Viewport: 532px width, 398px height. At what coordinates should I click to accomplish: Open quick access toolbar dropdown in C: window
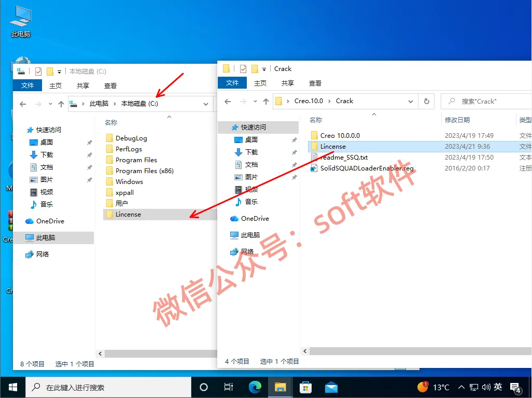pyautogui.click(x=60, y=72)
